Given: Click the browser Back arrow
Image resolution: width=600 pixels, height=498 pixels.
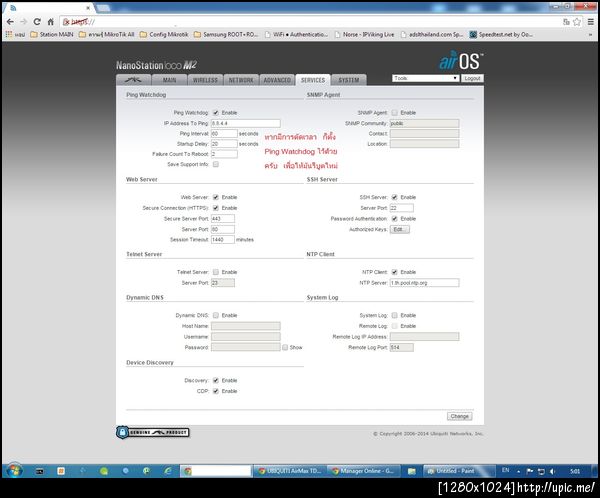Looking at the screenshot, I should 10,22.
